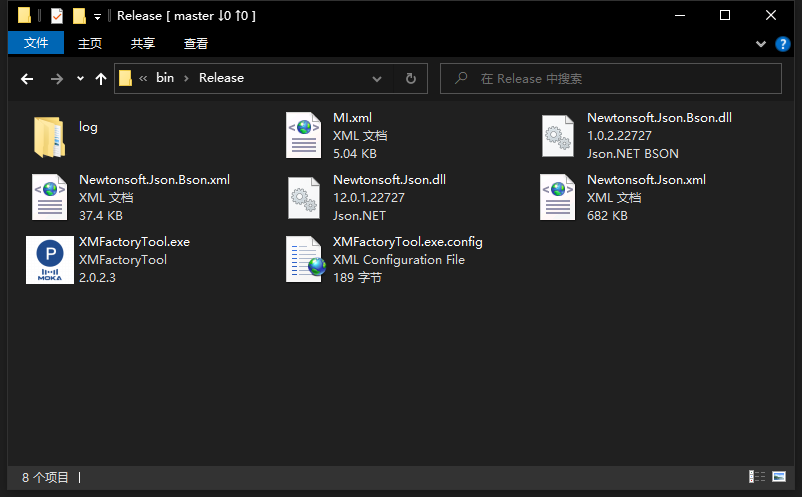This screenshot has width=802, height=497.
Task: Open the 文件 menu
Action: coord(36,43)
